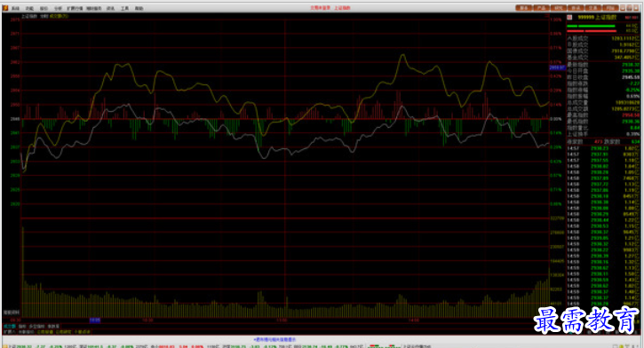Click the 昨日收盘 row
Screen dimensions: 644x348
coord(603,77)
